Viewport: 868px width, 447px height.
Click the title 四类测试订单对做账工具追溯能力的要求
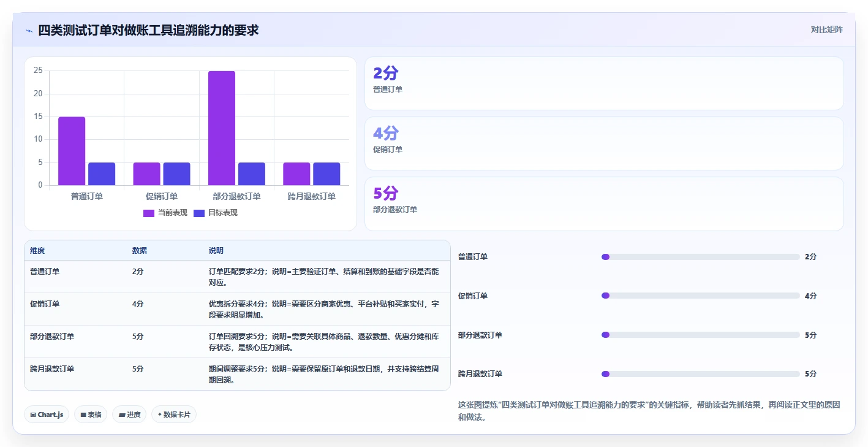[x=148, y=30]
